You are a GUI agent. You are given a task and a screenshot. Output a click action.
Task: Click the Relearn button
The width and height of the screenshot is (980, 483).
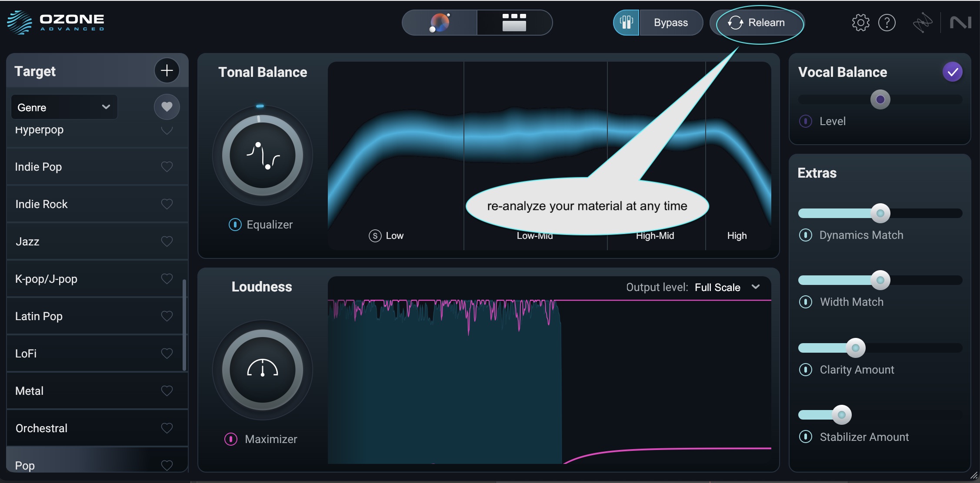point(757,23)
